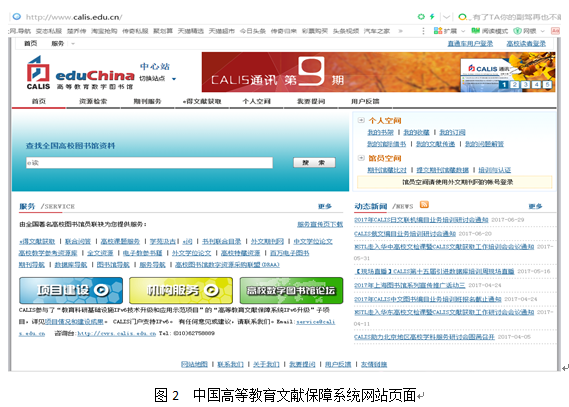Open browser three-dot menu in bookmarks bar
The width and height of the screenshot is (569, 407).
tap(423, 31)
